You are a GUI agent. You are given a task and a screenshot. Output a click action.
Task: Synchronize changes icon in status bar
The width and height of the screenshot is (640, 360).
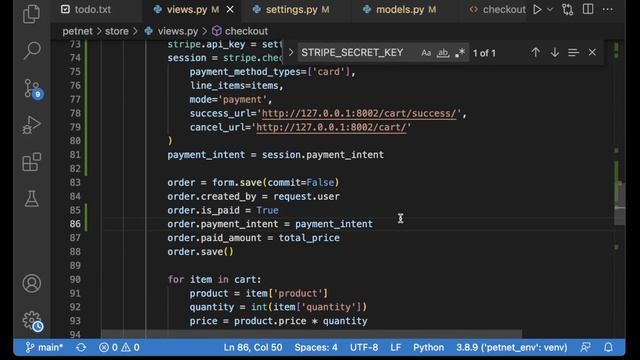(x=81, y=347)
